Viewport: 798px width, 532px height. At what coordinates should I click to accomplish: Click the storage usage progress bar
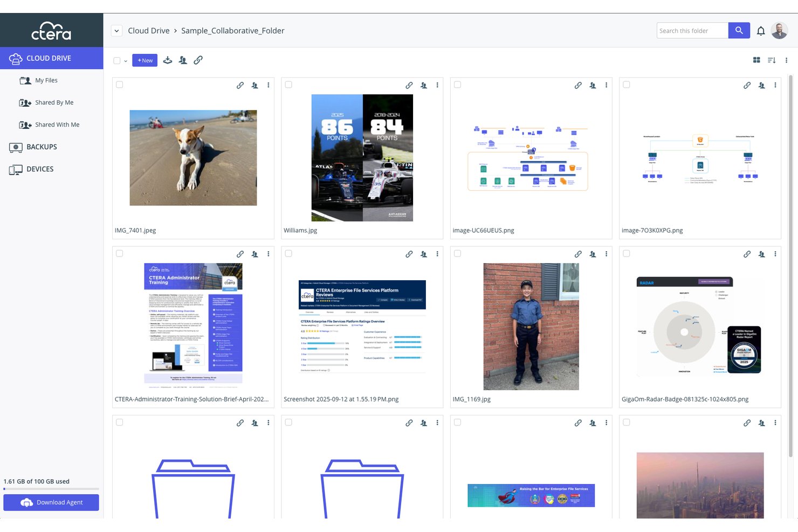coord(51,489)
